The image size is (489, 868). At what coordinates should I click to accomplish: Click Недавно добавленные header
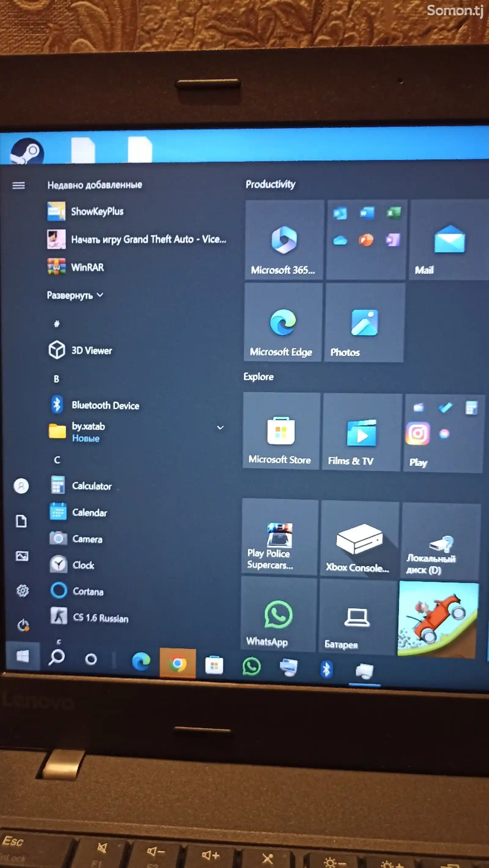point(95,185)
